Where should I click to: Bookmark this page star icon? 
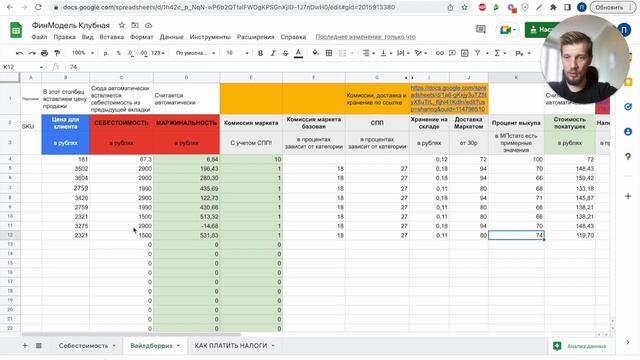[464, 7]
